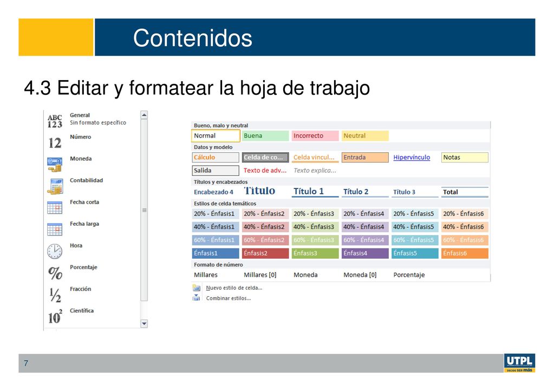Image resolution: width=554 pixels, height=392 pixels.
Task: Apply Texto explicativo style
Action: pyautogui.click(x=315, y=171)
